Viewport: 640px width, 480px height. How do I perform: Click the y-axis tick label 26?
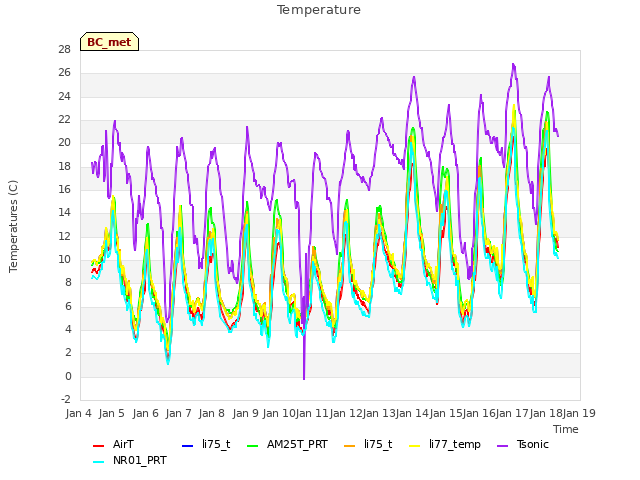[x=64, y=73]
